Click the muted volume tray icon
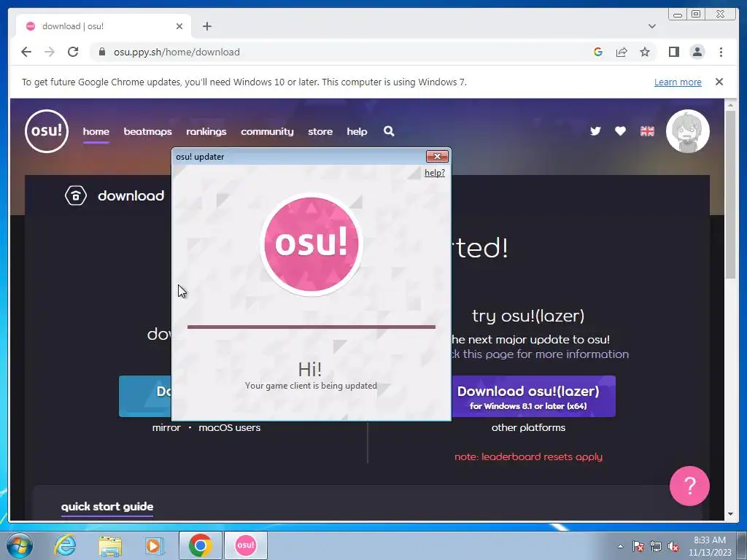 (673, 547)
